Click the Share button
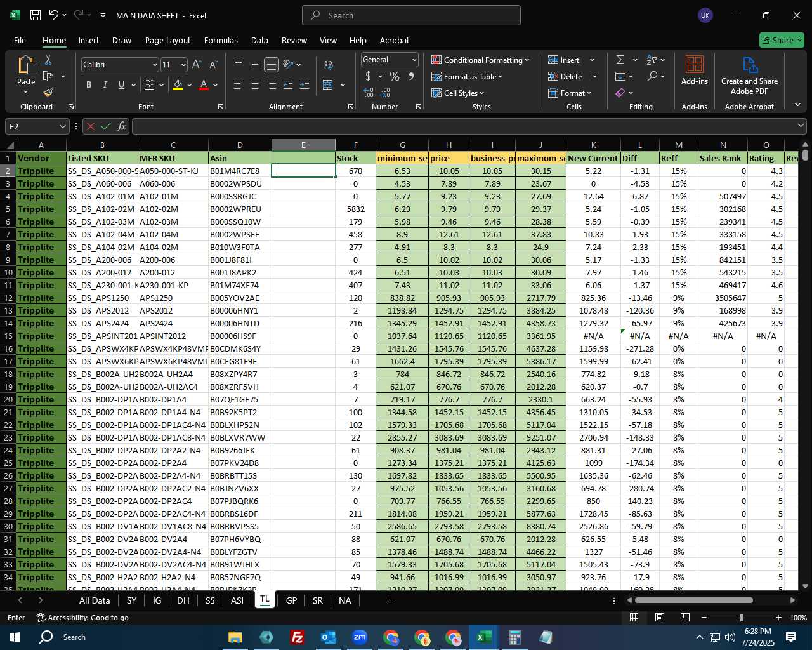The height and width of the screenshot is (650, 812). click(x=782, y=40)
